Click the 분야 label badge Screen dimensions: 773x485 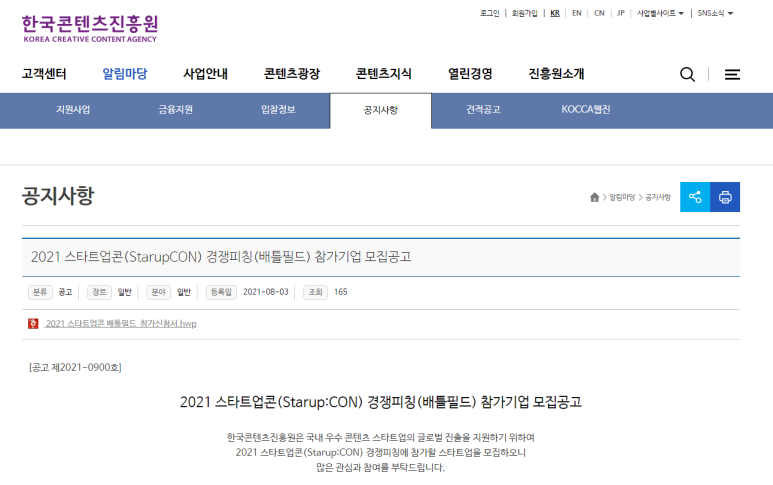click(158, 292)
